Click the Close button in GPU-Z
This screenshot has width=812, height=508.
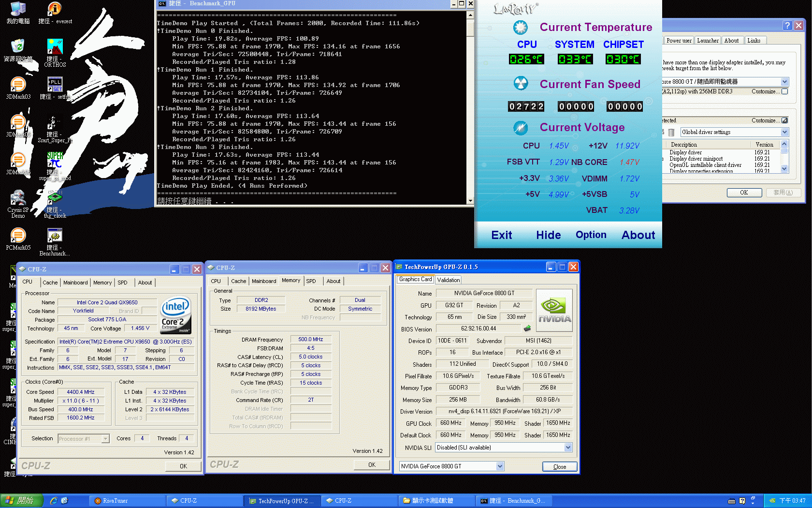pos(559,467)
